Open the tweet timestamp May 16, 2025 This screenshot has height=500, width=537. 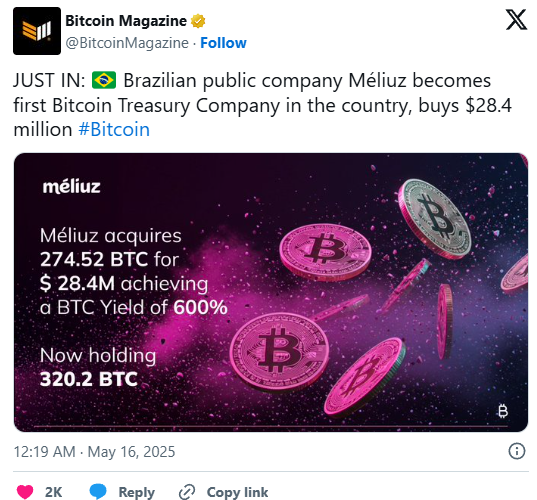pos(94,452)
